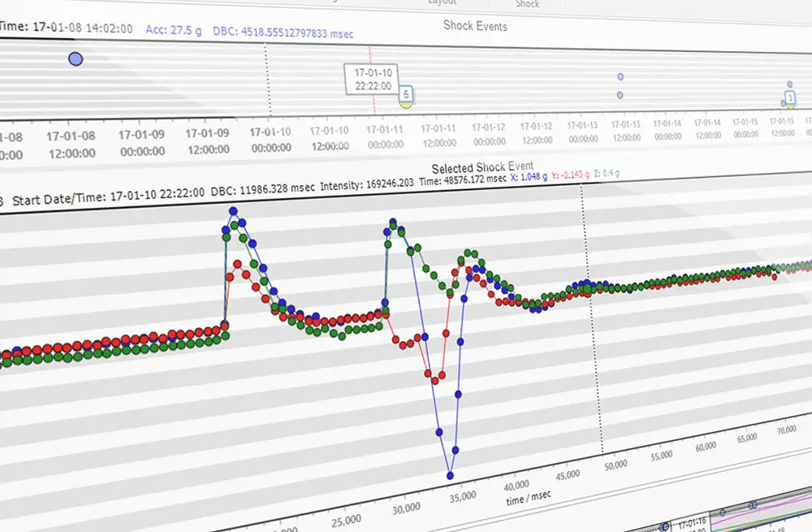The image size is (812, 532).
Task: Click the 17-01-16 marker in bottom timeline
Action: click(692, 520)
